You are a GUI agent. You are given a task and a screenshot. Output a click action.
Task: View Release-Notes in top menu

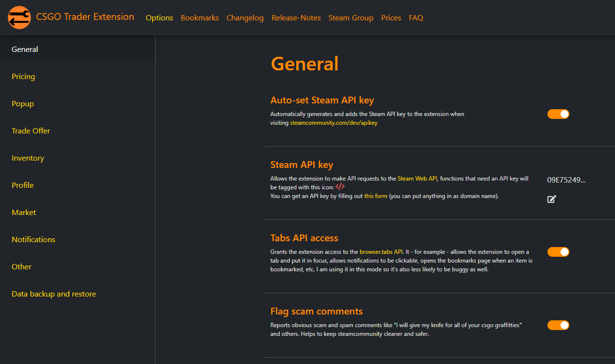(x=296, y=18)
